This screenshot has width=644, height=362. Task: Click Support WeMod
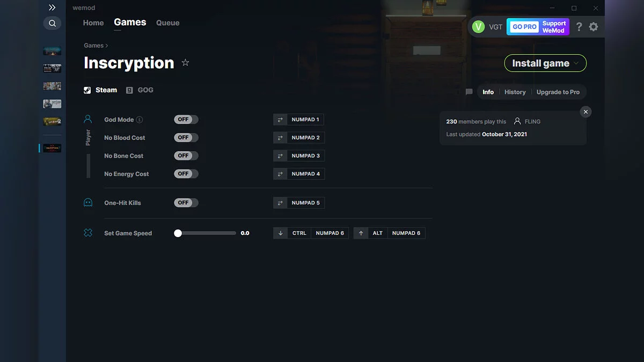pyautogui.click(x=554, y=26)
